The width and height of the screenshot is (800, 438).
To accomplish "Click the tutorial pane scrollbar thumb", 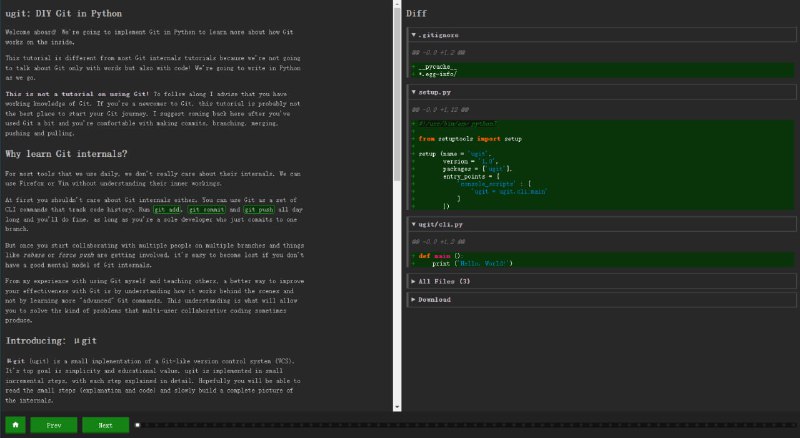I will 397,94.
